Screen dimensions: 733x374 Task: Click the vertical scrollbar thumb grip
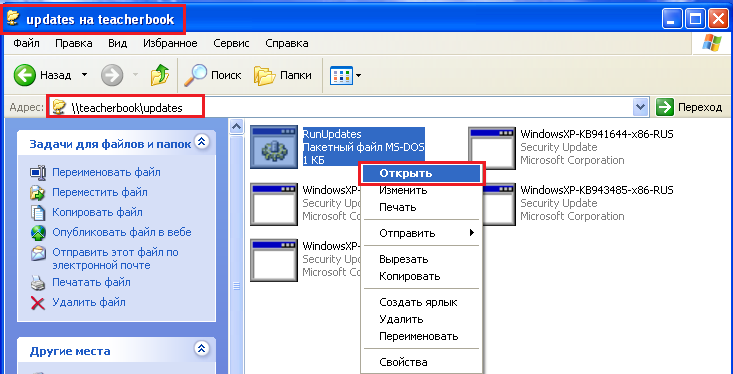(237, 286)
